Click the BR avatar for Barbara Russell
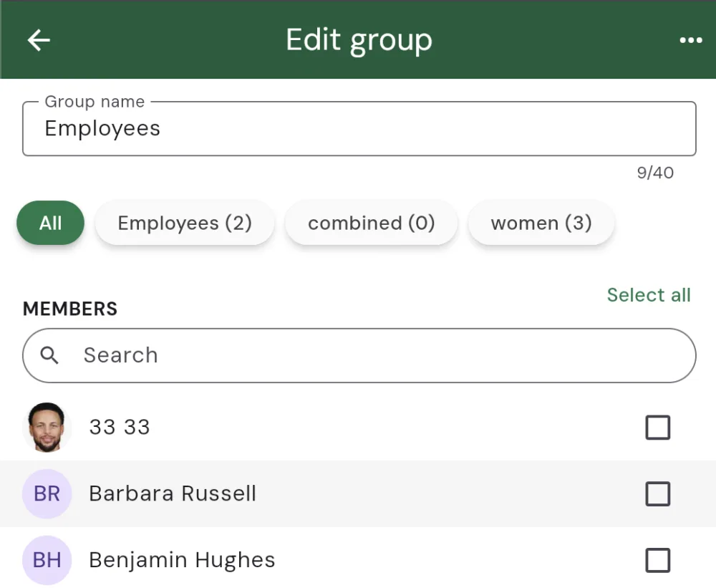This screenshot has width=716, height=588. [x=47, y=493]
